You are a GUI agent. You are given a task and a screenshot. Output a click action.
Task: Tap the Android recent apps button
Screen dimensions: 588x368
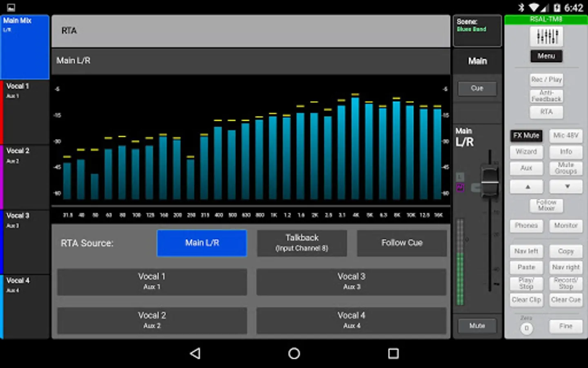pyautogui.click(x=393, y=353)
